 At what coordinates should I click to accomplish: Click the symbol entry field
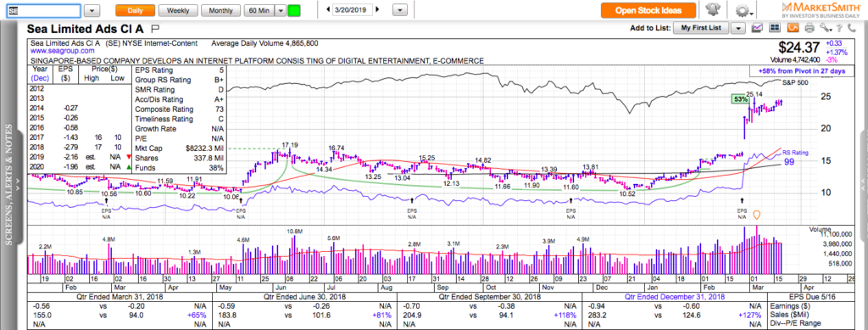[x=44, y=10]
